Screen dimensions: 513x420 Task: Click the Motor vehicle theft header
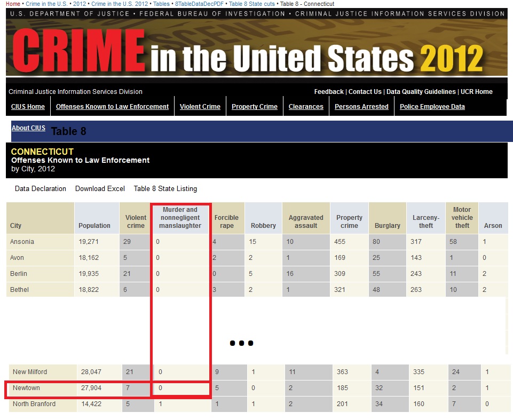pyautogui.click(x=462, y=218)
